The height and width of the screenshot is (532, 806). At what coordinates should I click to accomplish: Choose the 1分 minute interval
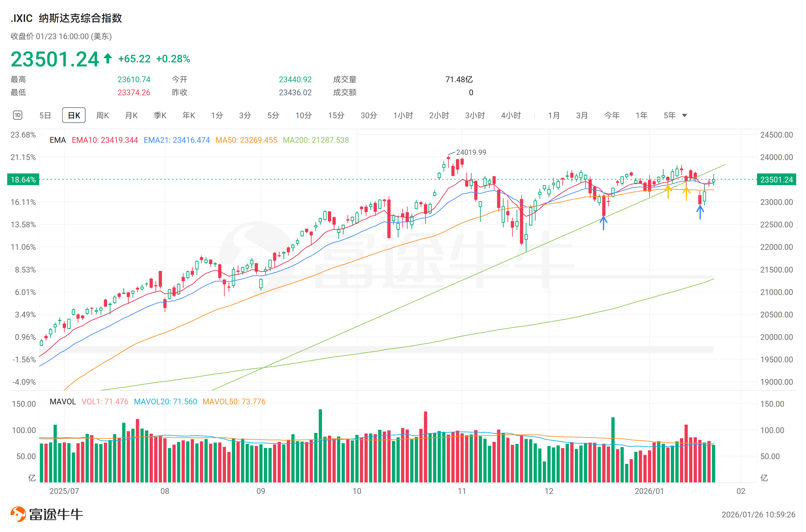pyautogui.click(x=217, y=115)
